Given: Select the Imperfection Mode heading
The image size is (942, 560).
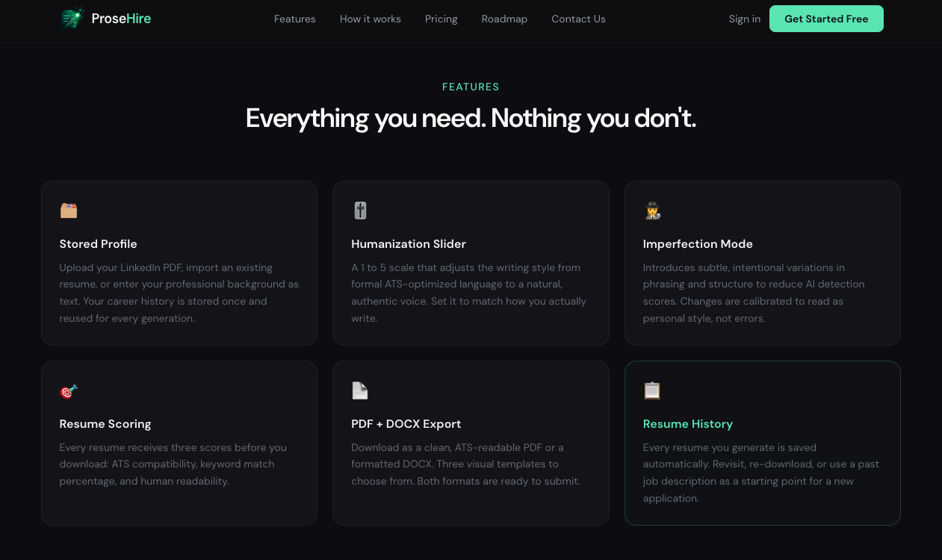Looking at the screenshot, I should pyautogui.click(x=698, y=244).
